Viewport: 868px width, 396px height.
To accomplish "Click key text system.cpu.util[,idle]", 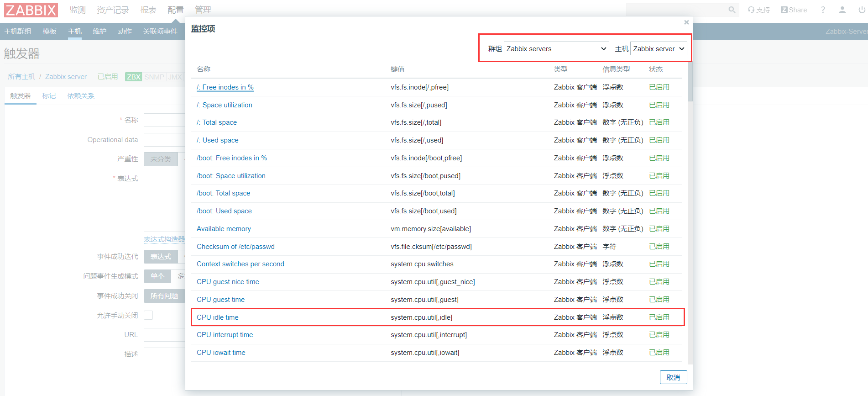I will [x=422, y=317].
